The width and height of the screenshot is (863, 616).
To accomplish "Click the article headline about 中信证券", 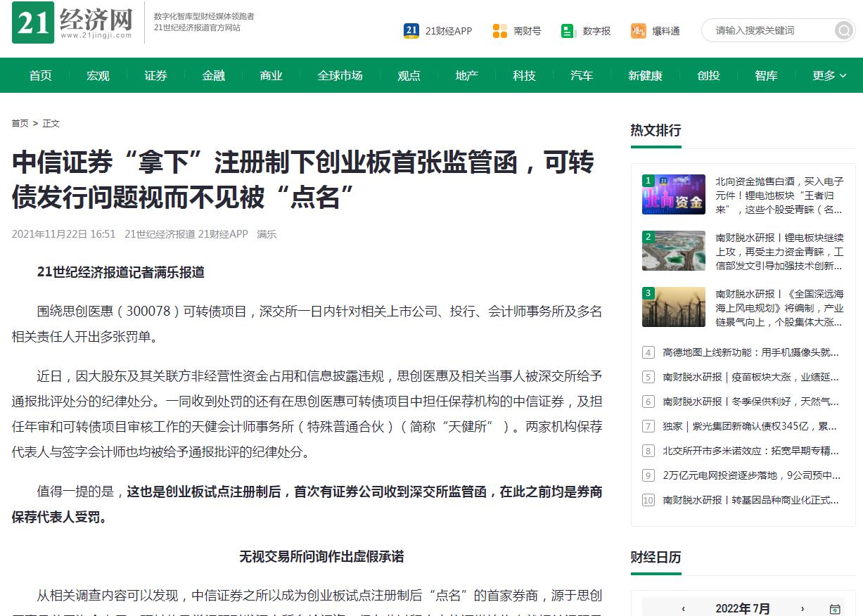I will coord(303,180).
